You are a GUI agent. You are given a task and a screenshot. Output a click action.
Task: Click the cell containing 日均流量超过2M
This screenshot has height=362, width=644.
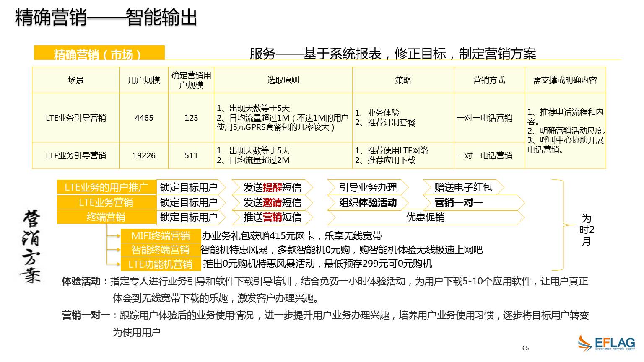tap(283, 155)
